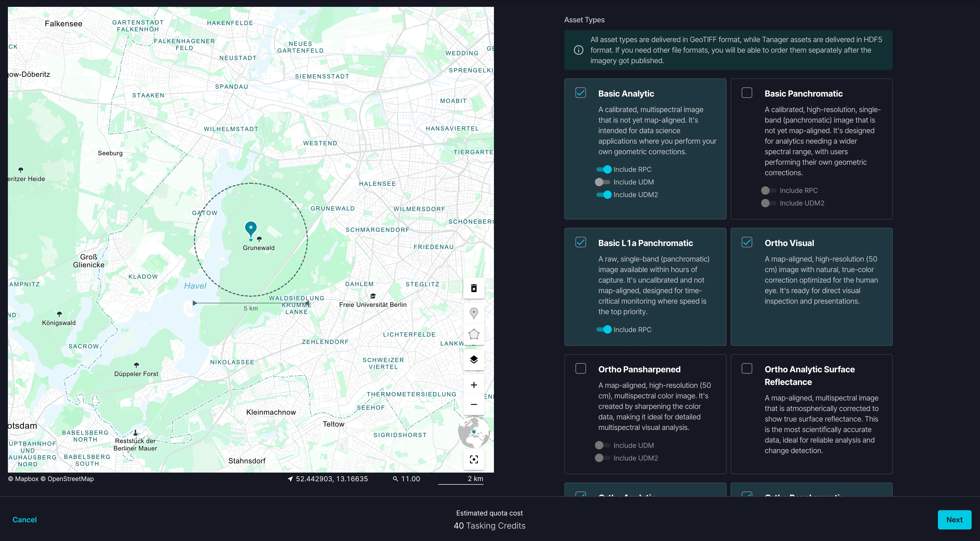Click the Kleinmachnow town label
The width and height of the screenshot is (980, 541).
coord(271,412)
